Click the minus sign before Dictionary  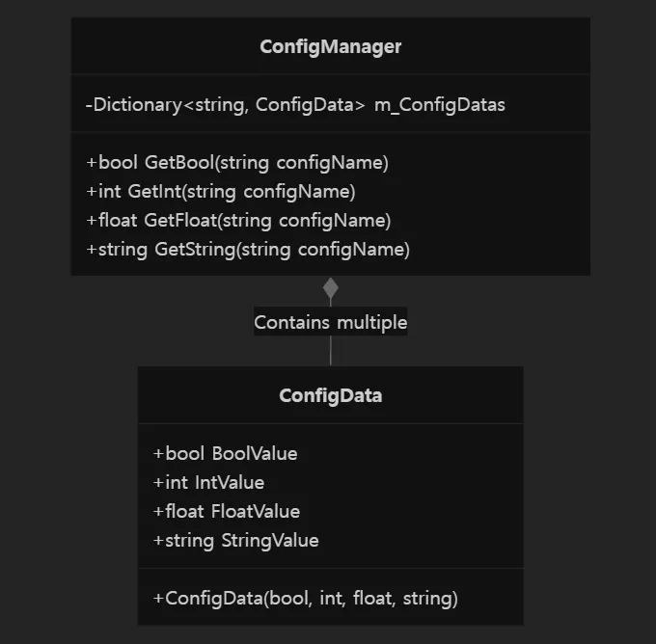coord(89,105)
